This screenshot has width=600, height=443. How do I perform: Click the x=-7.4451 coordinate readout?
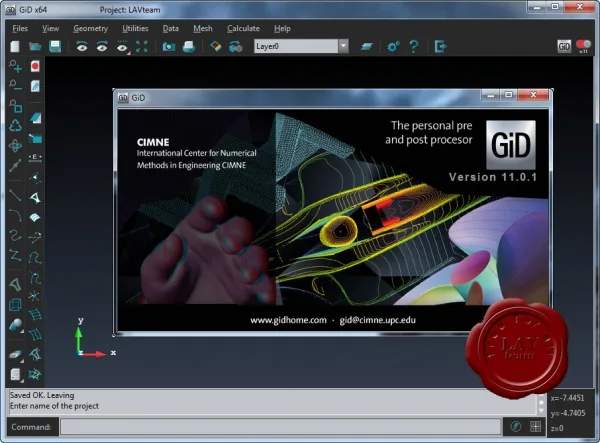coord(567,398)
